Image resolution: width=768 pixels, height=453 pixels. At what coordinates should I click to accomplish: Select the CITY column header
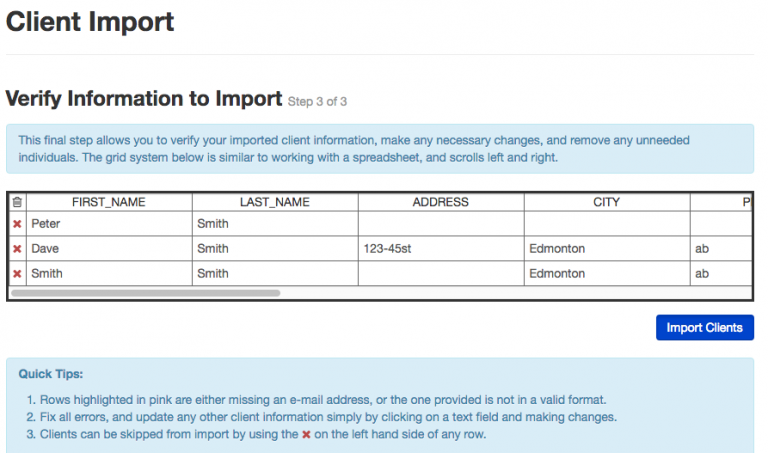coord(606,202)
